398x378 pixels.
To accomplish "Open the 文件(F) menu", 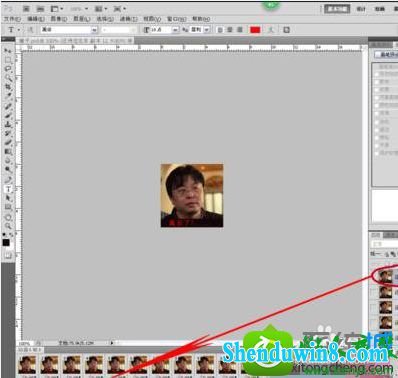I will point(12,19).
